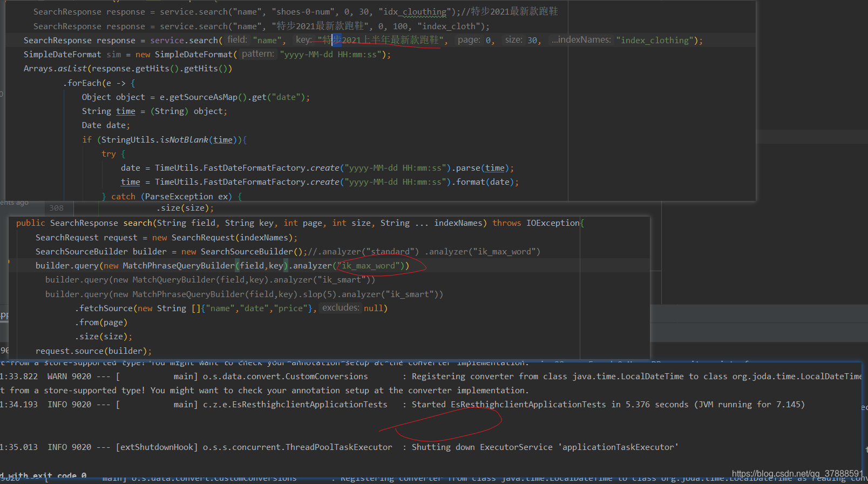This screenshot has width=868, height=484.
Task: Click the ".forEach(e ->" call
Action: coord(94,83)
